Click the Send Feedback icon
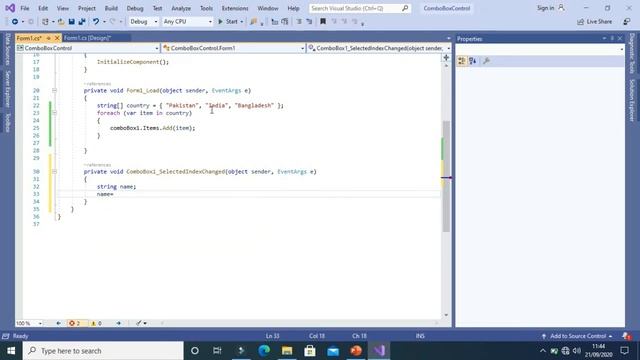This screenshot has height=360, width=640. click(627, 22)
